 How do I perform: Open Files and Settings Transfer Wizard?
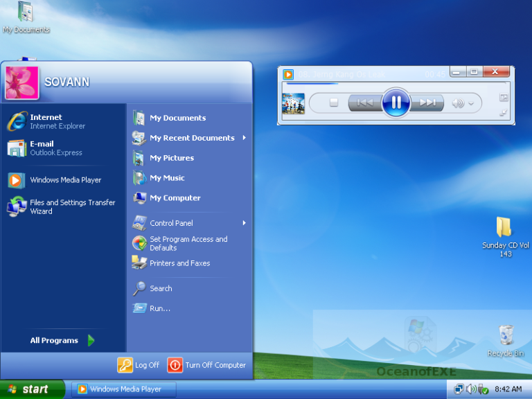point(62,206)
